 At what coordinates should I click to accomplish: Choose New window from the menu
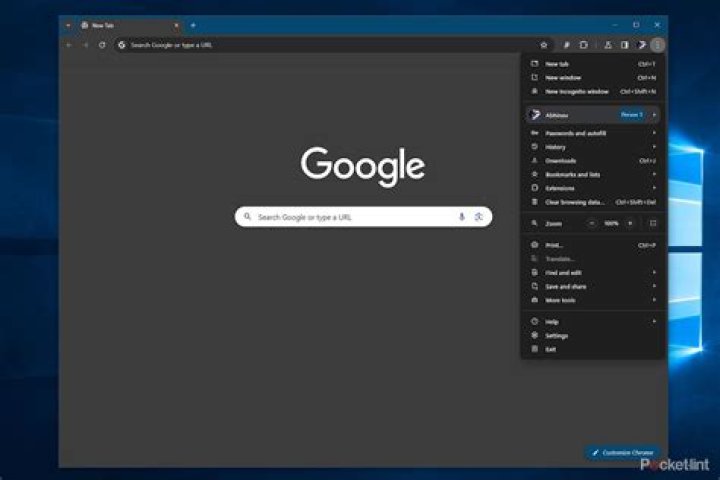[593, 78]
